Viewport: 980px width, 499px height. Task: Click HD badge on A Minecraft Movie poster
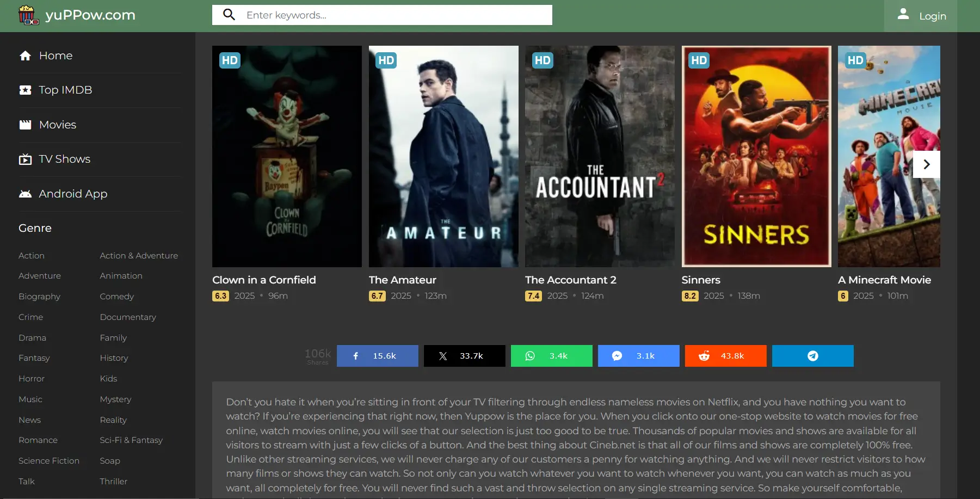pyautogui.click(x=855, y=60)
